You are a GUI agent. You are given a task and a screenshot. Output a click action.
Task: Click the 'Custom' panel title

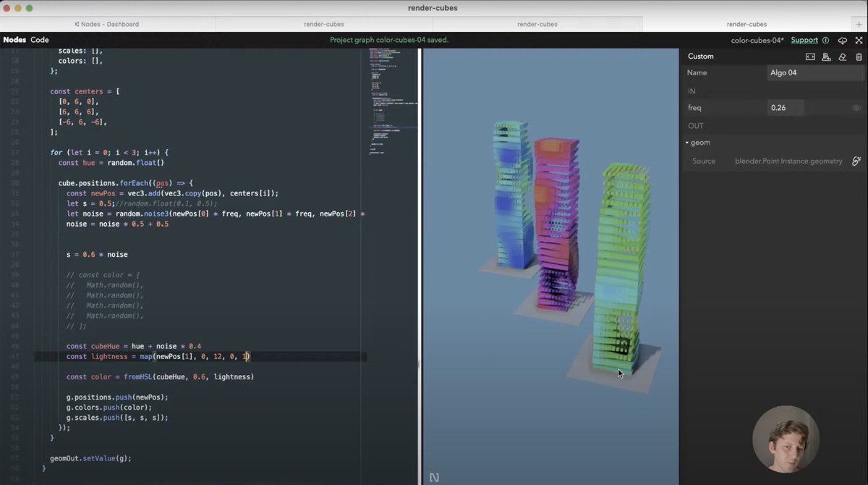tap(700, 56)
